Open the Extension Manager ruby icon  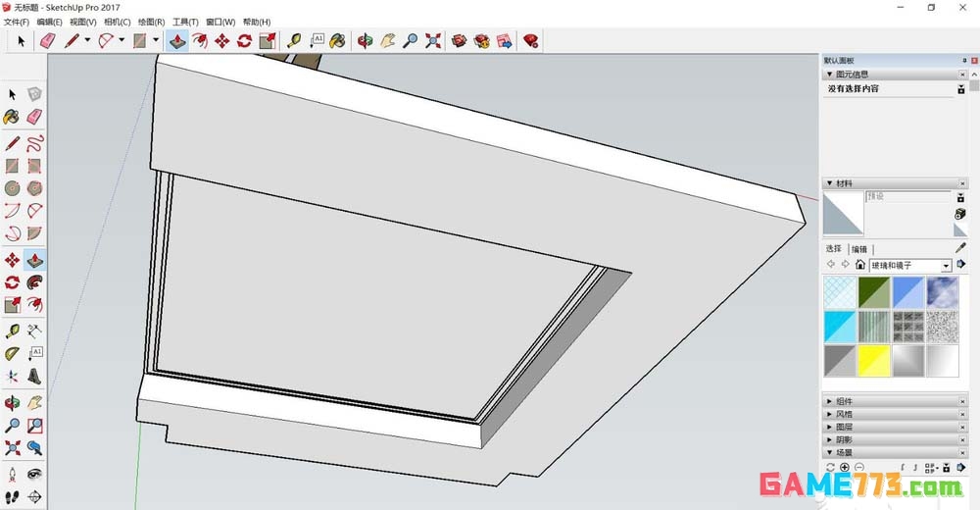530,41
